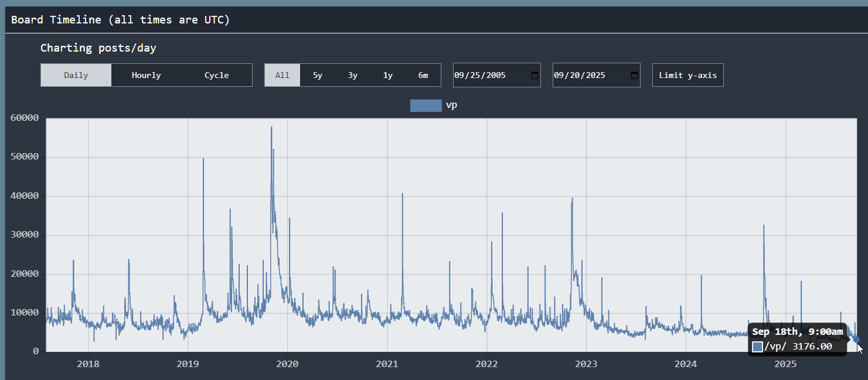
Task: Switch to Cycle chart mode
Action: pos(217,75)
